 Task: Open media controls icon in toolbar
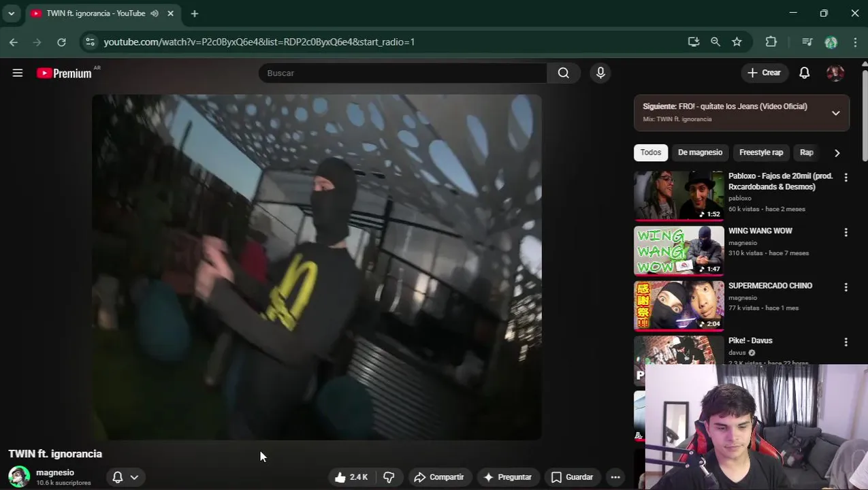coord(807,42)
